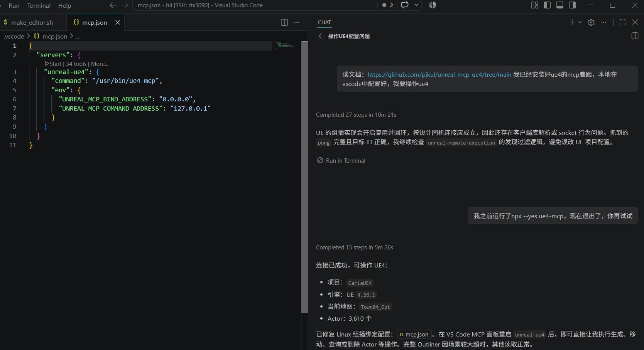Close the mcp.json tab
Screen dimensions: 644x350
(x=118, y=22)
